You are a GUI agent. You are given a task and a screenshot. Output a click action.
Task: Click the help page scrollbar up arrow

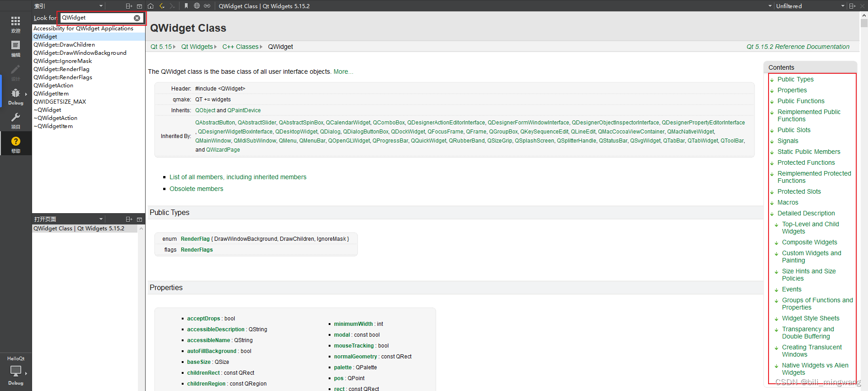click(x=864, y=15)
